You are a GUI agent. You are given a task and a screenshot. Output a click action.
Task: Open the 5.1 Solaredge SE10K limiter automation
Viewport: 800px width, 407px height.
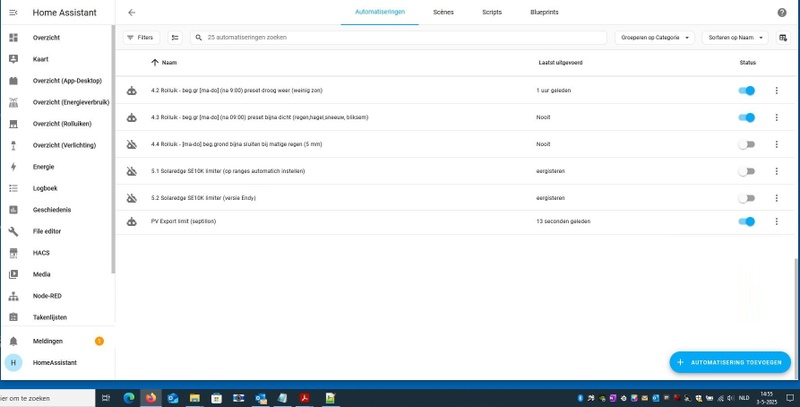228,171
